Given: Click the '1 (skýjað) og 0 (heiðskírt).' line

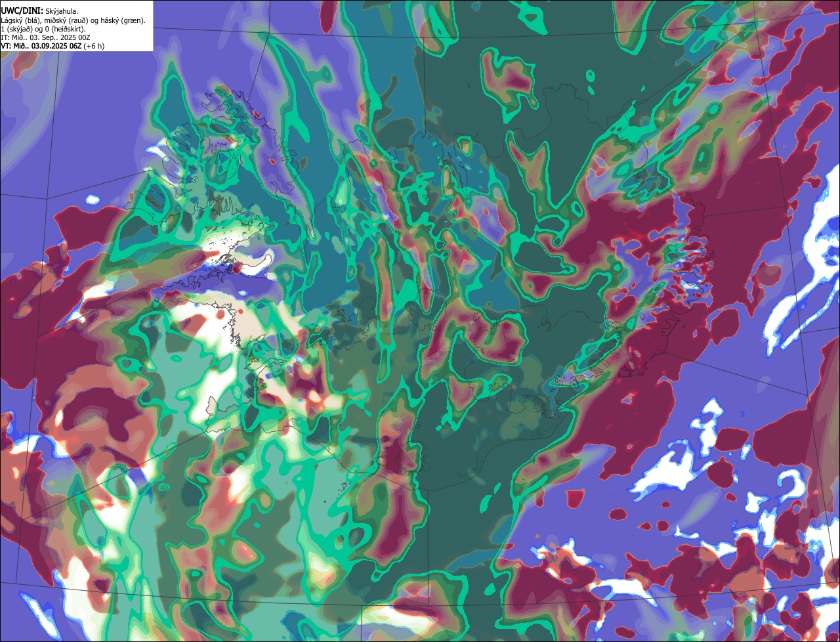Looking at the screenshot, I should [x=43, y=29].
